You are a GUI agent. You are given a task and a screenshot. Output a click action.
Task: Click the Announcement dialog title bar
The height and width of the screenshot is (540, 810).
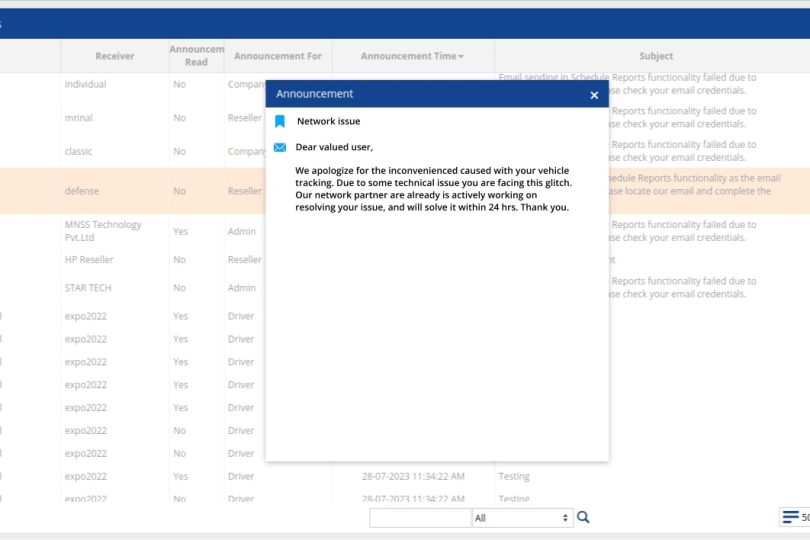coord(420,94)
